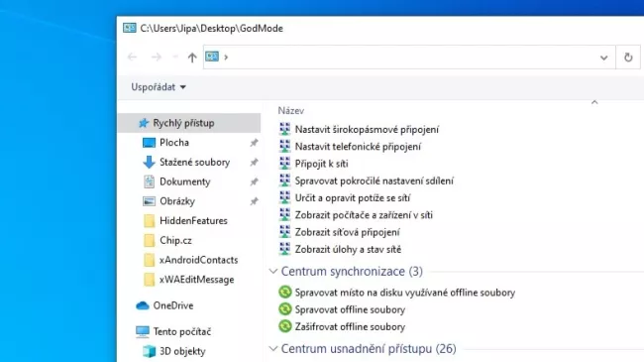Open Spravovat pokročilé nastavení sdílení
The height and width of the screenshot is (362, 644).
pos(375,181)
